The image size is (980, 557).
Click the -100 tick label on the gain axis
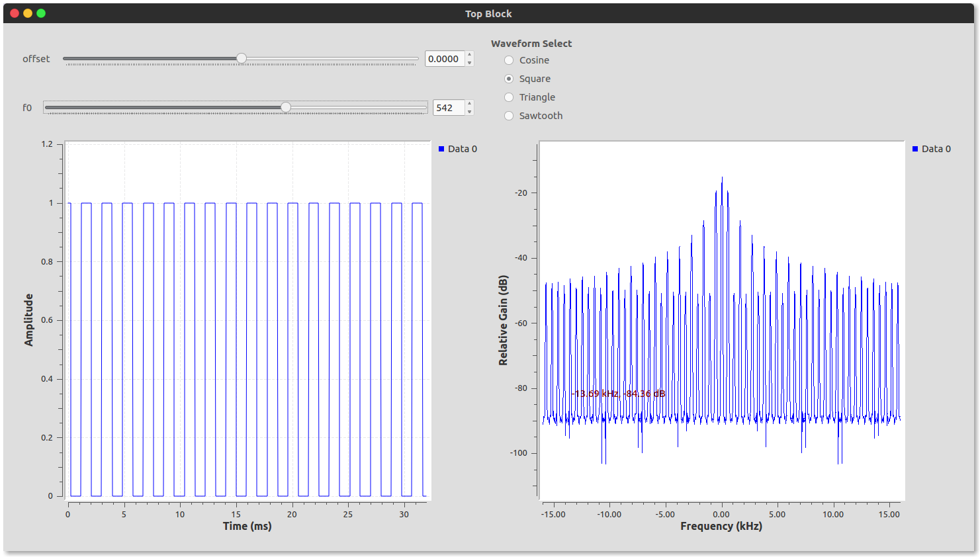(519, 453)
